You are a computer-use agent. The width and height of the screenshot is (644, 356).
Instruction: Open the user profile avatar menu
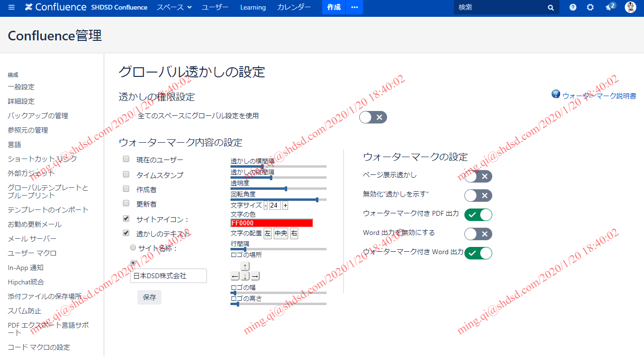point(631,7)
